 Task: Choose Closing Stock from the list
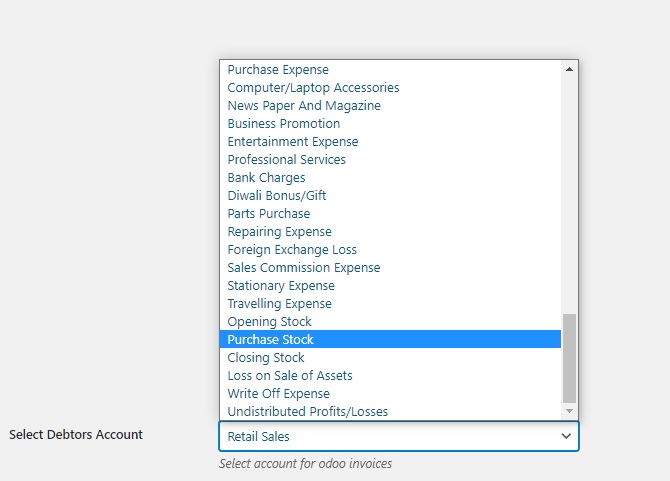pyautogui.click(x=390, y=357)
